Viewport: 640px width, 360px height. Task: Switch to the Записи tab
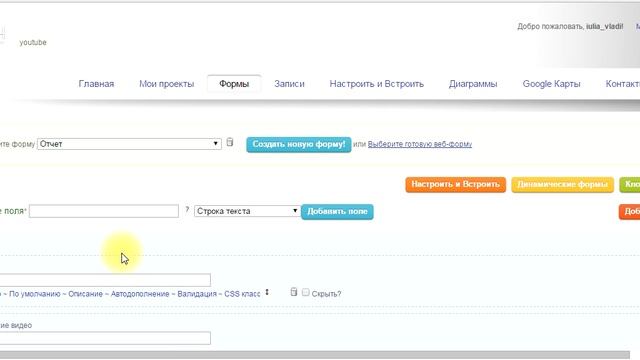289,84
